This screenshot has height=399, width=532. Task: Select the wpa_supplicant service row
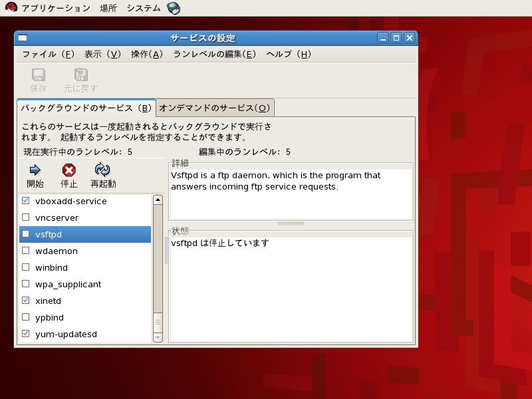[85, 284]
